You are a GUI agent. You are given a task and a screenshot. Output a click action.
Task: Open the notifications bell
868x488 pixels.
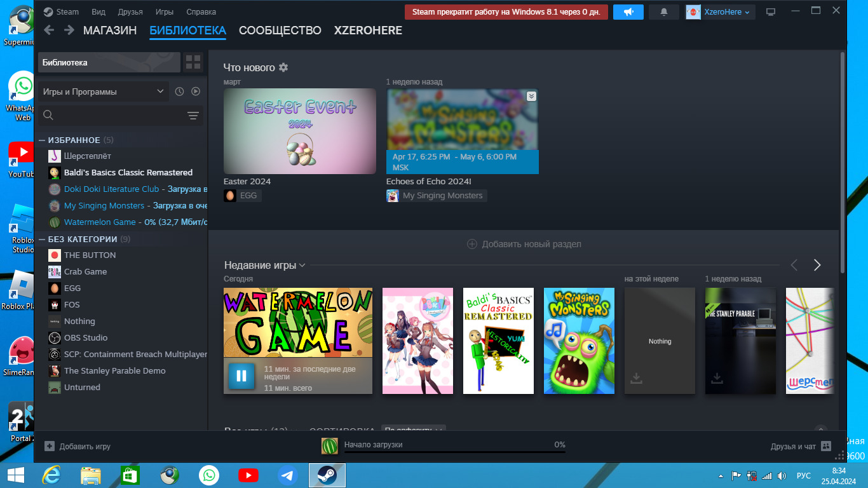tap(664, 12)
